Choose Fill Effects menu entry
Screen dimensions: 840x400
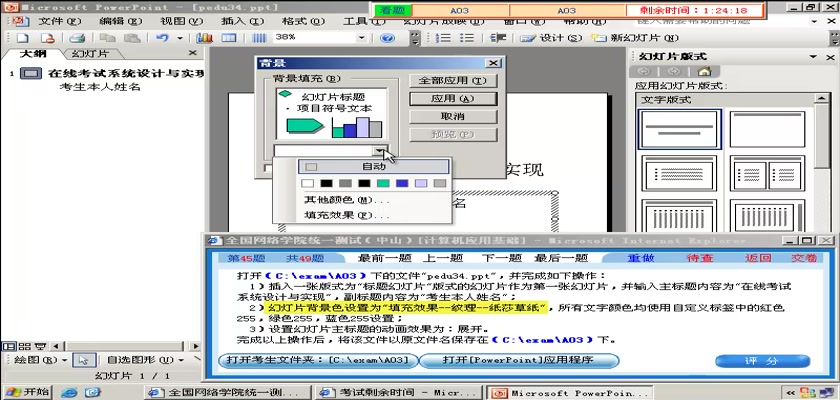click(x=346, y=215)
